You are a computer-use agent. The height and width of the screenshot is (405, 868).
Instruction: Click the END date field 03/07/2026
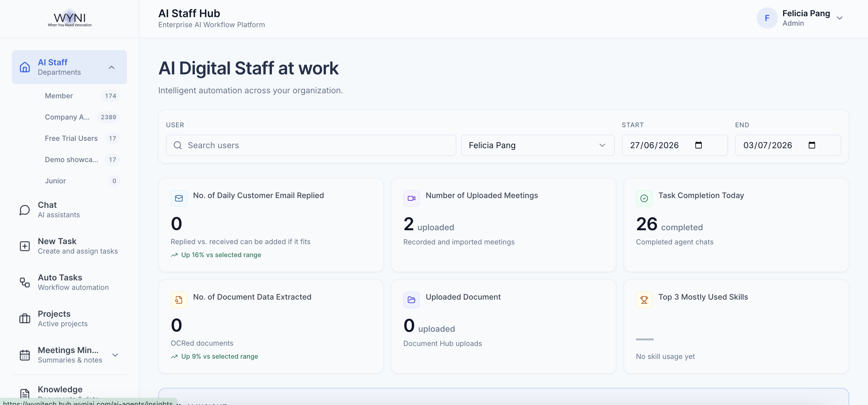coord(788,145)
